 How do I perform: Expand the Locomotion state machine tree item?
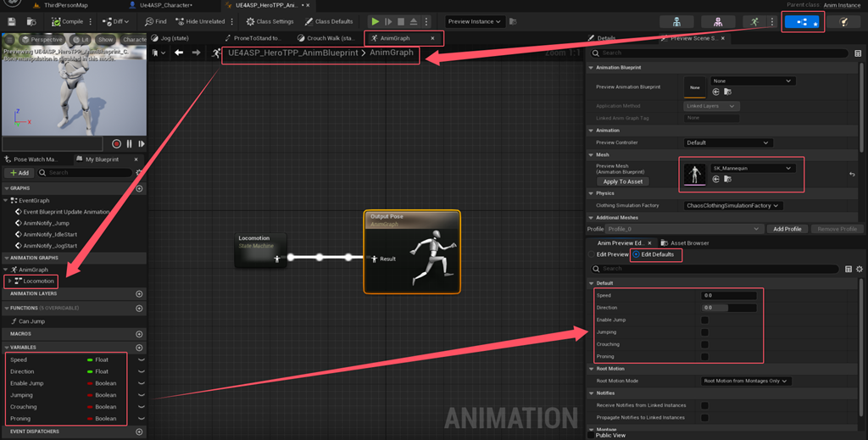(9, 281)
